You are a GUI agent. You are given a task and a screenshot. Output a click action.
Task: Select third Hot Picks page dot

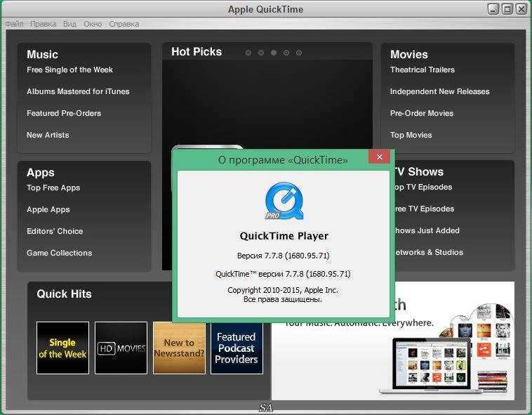pos(274,53)
